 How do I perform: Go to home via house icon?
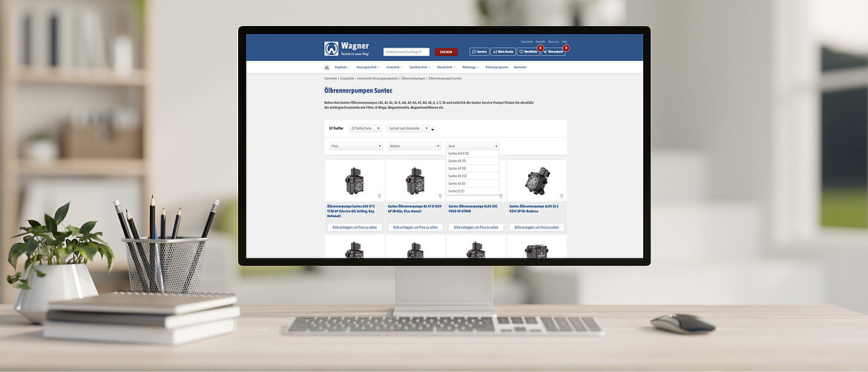(326, 67)
